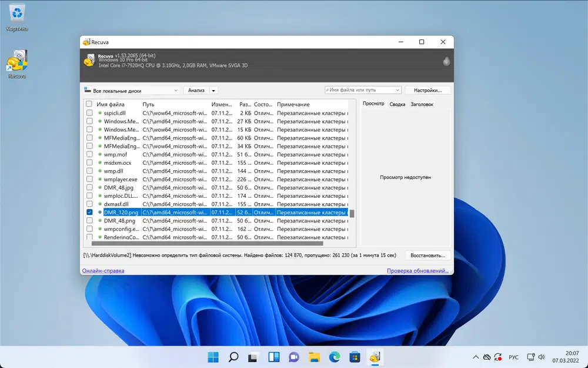Expand the Analyze button dropdown arrow
588x368 pixels.
213,91
